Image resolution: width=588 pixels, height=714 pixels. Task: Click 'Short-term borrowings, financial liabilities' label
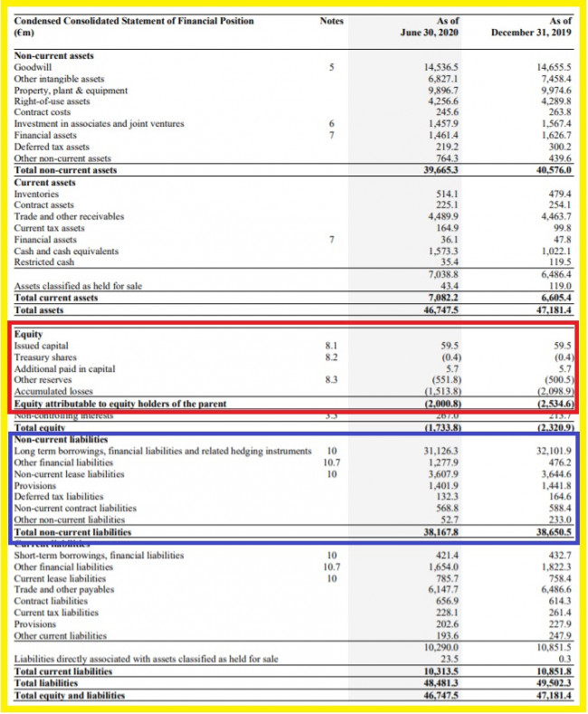99,555
